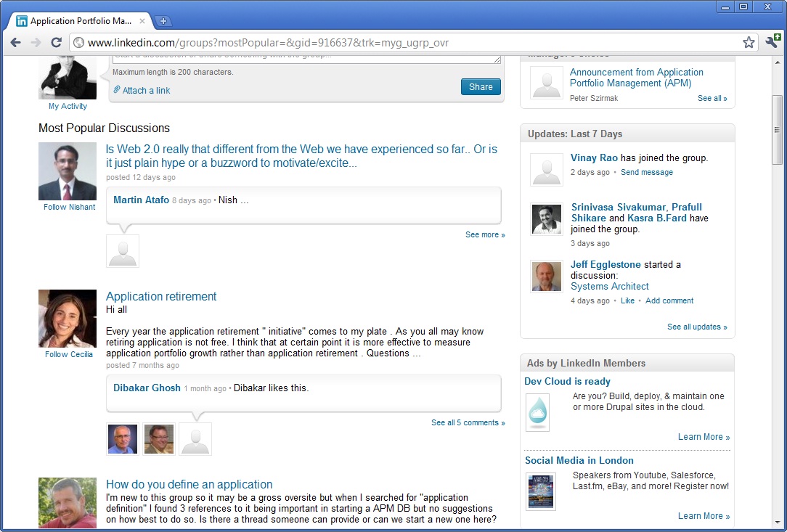The height and width of the screenshot is (532, 787).
Task: Click Follow Cecilia
Action: point(69,354)
